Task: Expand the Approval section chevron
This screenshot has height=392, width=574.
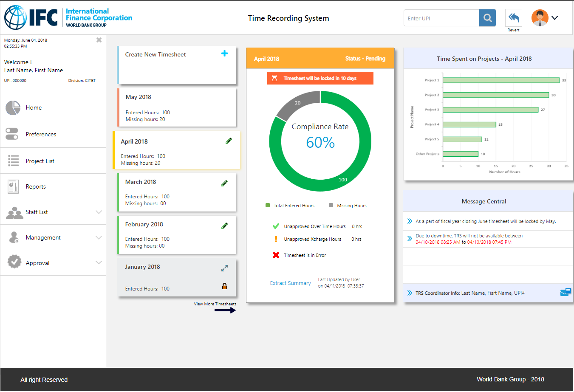Action: (99, 263)
